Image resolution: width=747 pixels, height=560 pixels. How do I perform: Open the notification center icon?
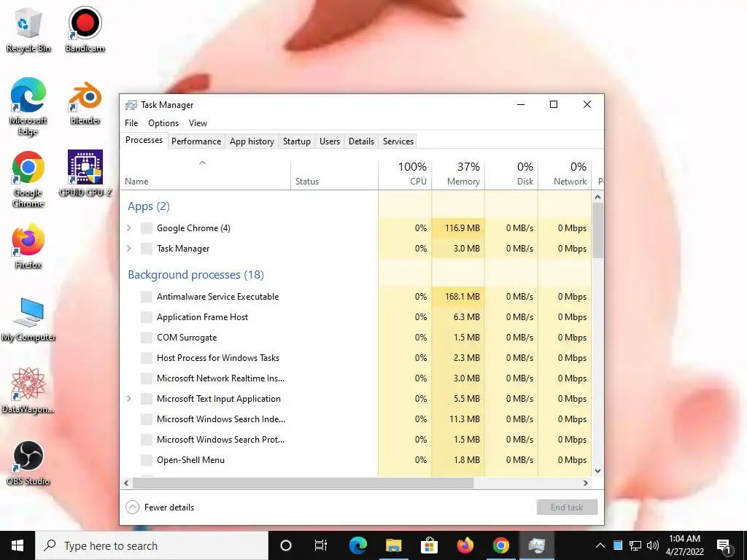tap(724, 545)
